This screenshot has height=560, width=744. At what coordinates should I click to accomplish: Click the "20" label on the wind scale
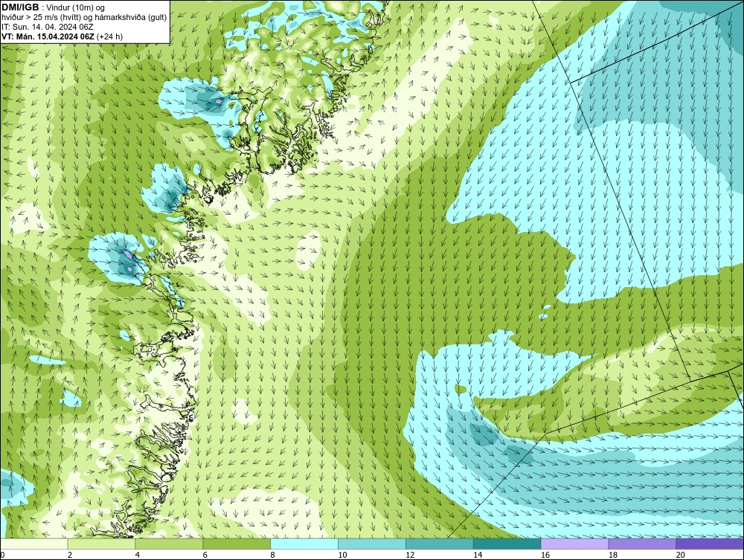[681, 555]
